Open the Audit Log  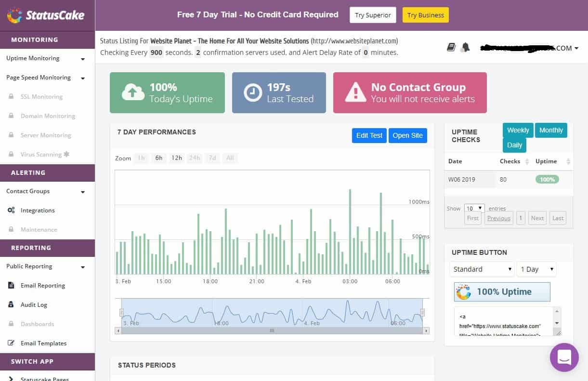point(34,304)
